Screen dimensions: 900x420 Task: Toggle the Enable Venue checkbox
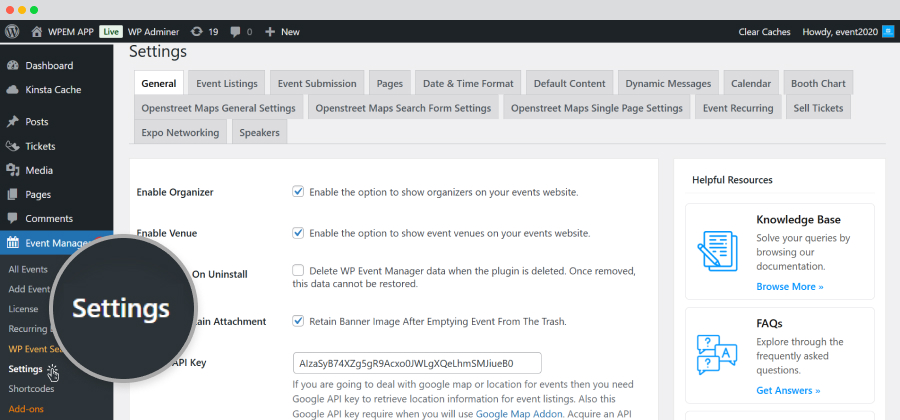pos(298,233)
